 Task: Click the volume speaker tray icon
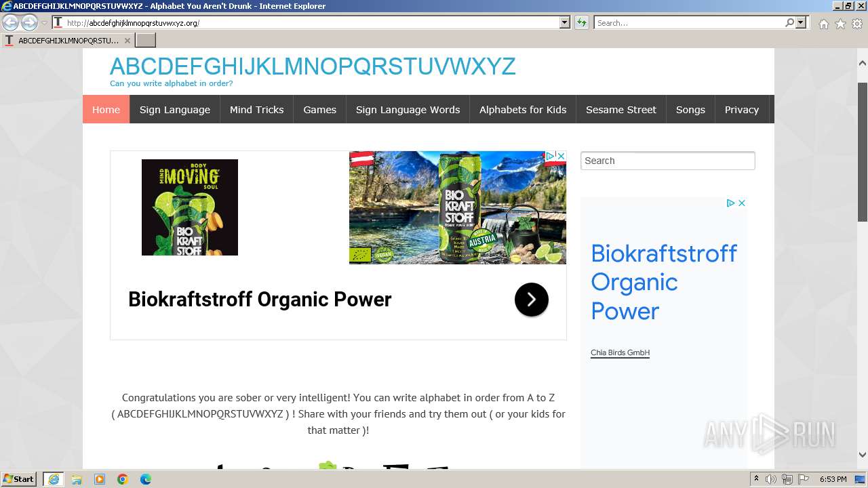coord(772,479)
